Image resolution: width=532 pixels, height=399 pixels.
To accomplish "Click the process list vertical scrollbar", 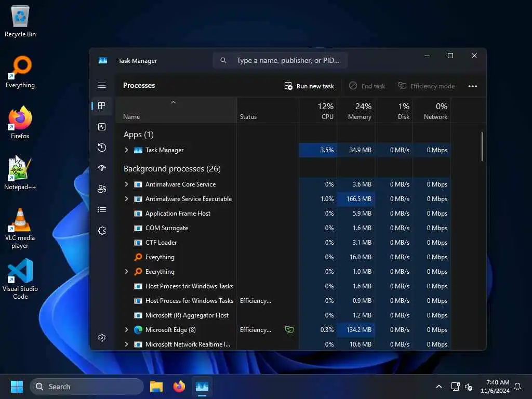I will 482,147.
